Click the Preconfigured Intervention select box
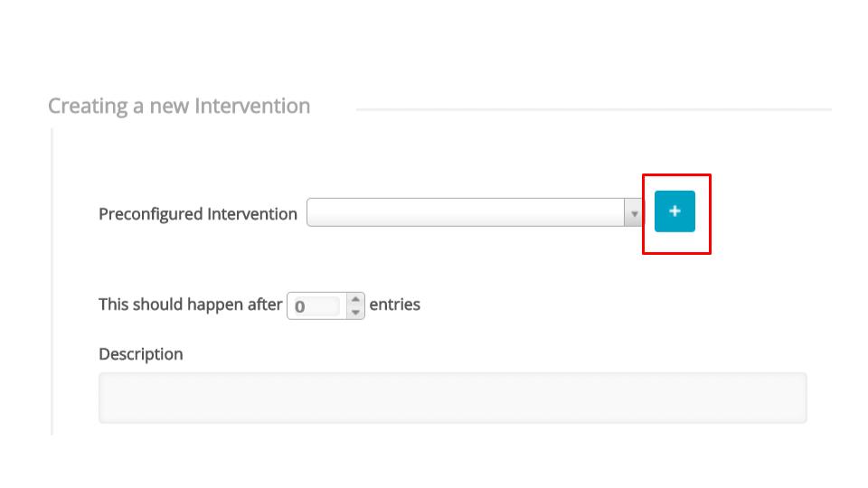The width and height of the screenshot is (868, 488). [466, 213]
